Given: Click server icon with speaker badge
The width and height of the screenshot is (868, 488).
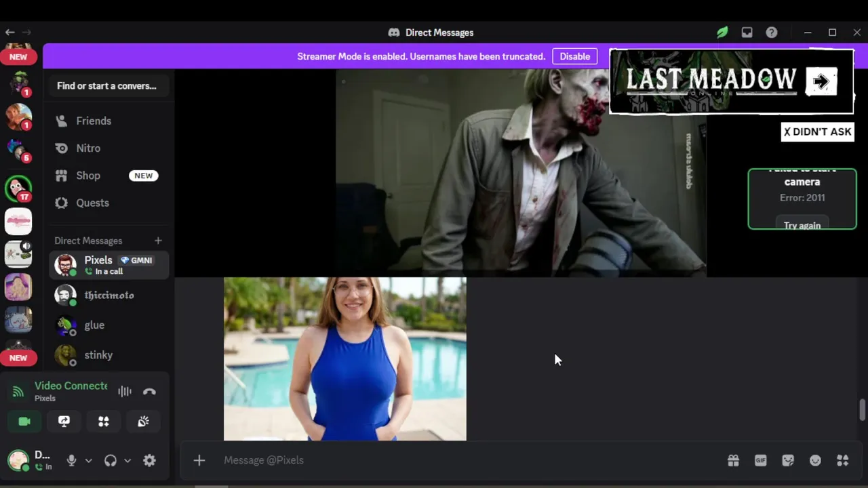Looking at the screenshot, I should (18, 253).
